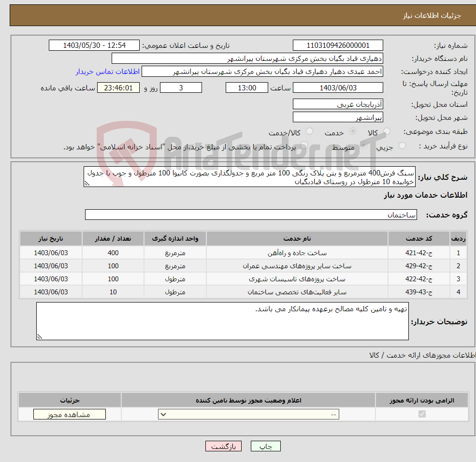Click the deadline time field 13:00
476x462 pixels.
coord(247,88)
